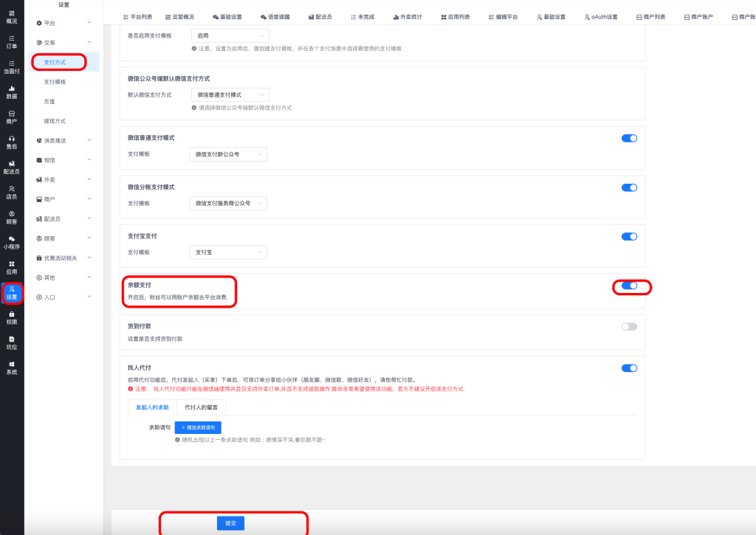The image size is (756, 535).
Task: Click the 提交 submit button
Action: point(230,523)
